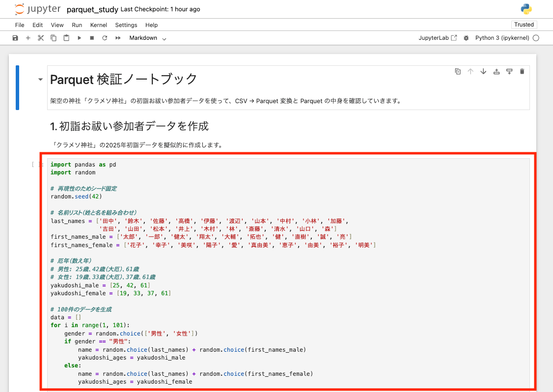This screenshot has width=553, height=392.
Task: Duplicate the title cell via its toolbar icon
Action: [x=458, y=71]
